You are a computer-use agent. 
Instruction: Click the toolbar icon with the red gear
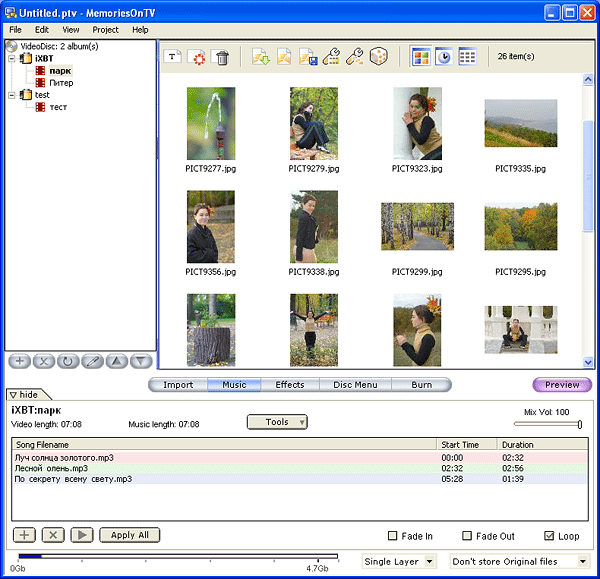tap(197, 57)
